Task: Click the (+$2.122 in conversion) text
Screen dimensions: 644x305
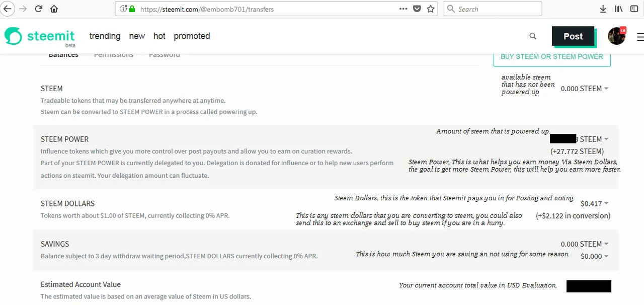Action: coord(573,215)
